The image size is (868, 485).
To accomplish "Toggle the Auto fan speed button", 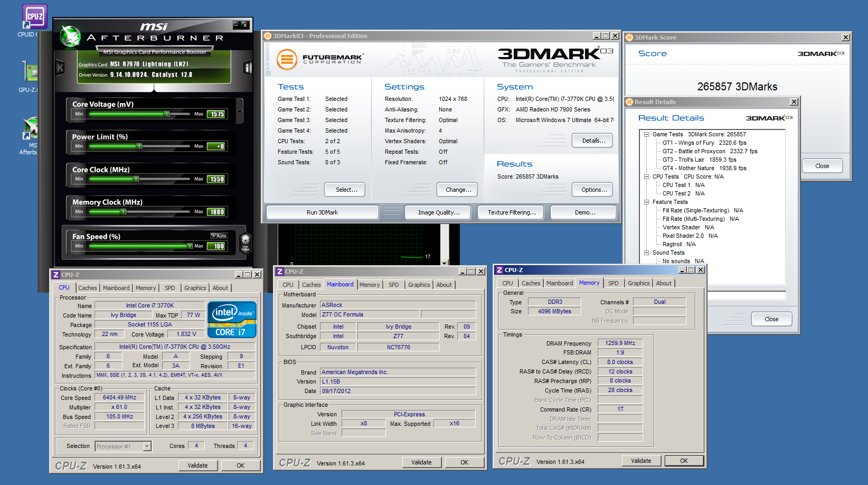I will [x=219, y=236].
